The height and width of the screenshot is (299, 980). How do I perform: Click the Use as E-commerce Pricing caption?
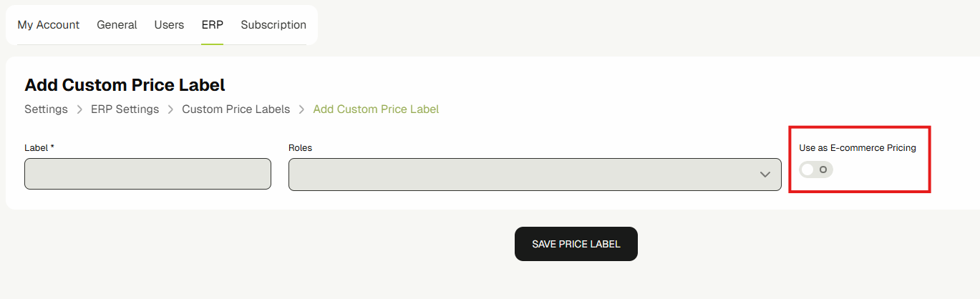(x=857, y=148)
